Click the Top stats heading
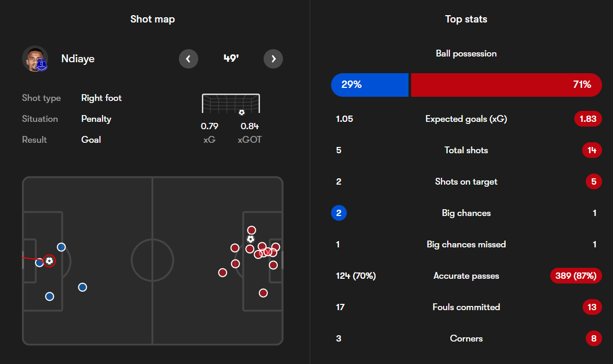Viewport: 613px width, 364px height. point(466,19)
